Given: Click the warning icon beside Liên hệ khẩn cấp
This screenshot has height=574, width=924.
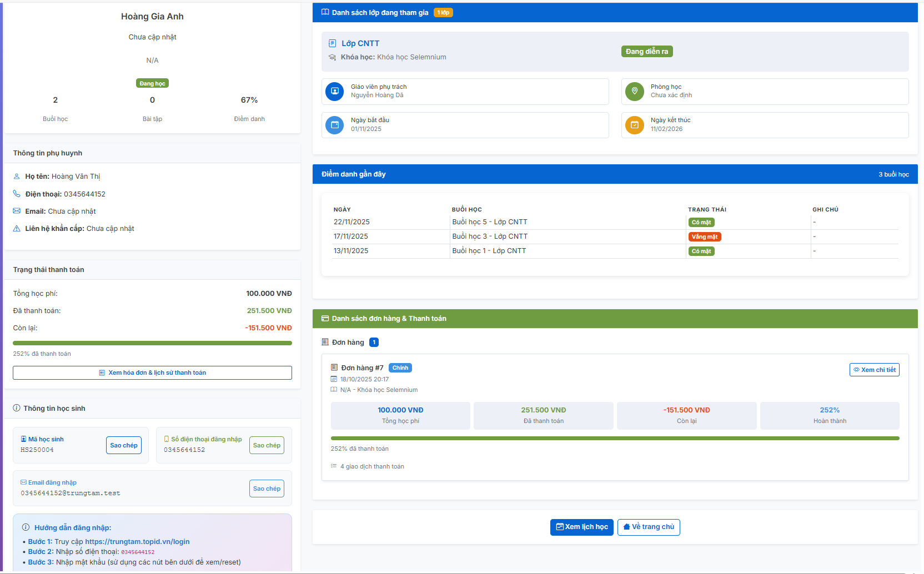Looking at the screenshot, I should coord(17,228).
